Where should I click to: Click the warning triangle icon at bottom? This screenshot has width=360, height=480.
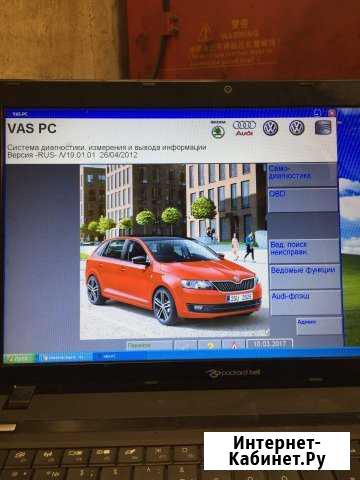pyautogui.click(x=234, y=345)
